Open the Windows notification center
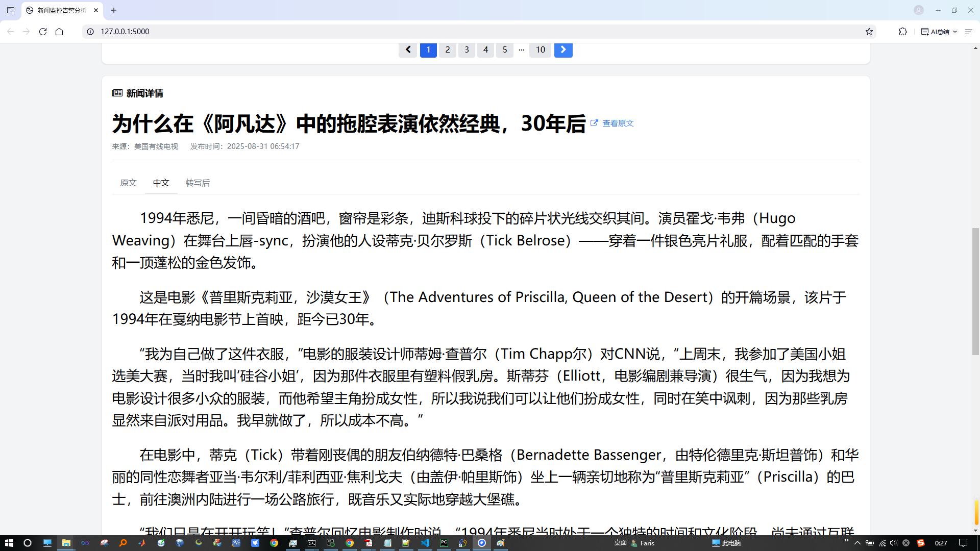Image resolution: width=980 pixels, height=551 pixels. [x=963, y=543]
